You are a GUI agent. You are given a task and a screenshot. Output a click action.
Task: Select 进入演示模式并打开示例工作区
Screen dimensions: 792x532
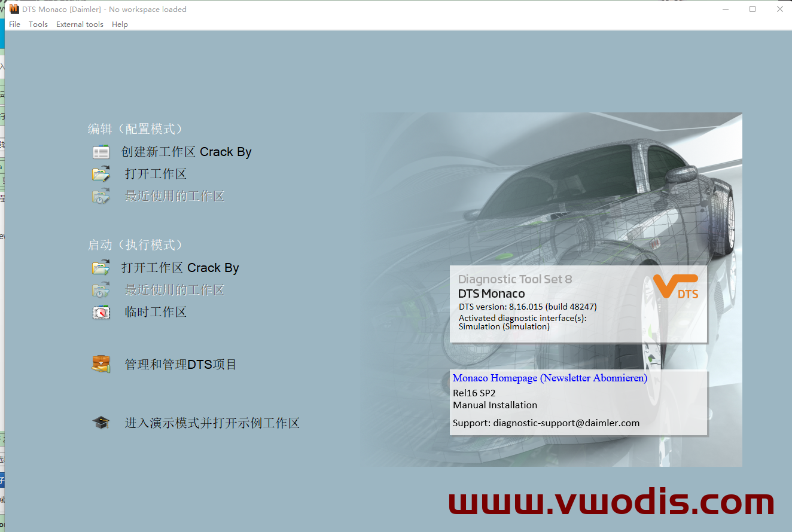(x=212, y=423)
